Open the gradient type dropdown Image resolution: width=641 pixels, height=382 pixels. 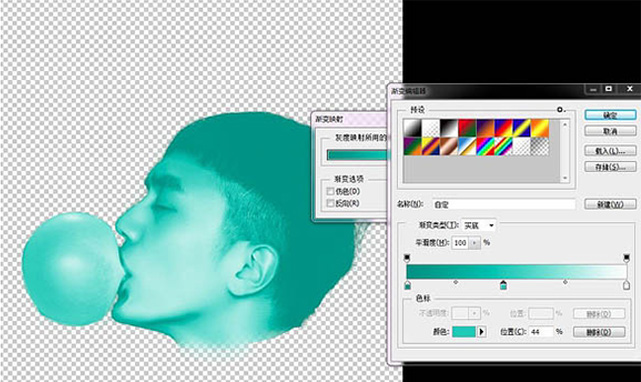click(479, 225)
